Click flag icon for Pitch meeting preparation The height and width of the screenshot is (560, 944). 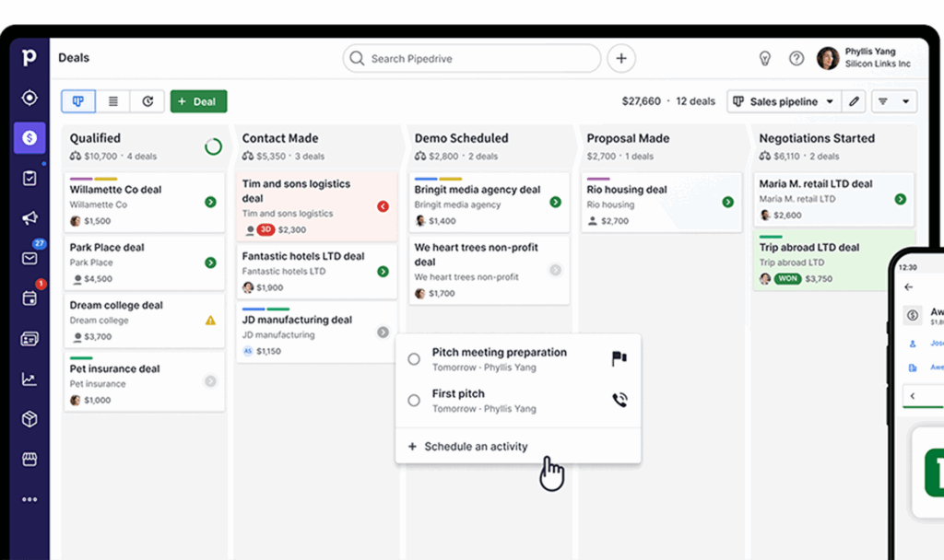click(619, 358)
